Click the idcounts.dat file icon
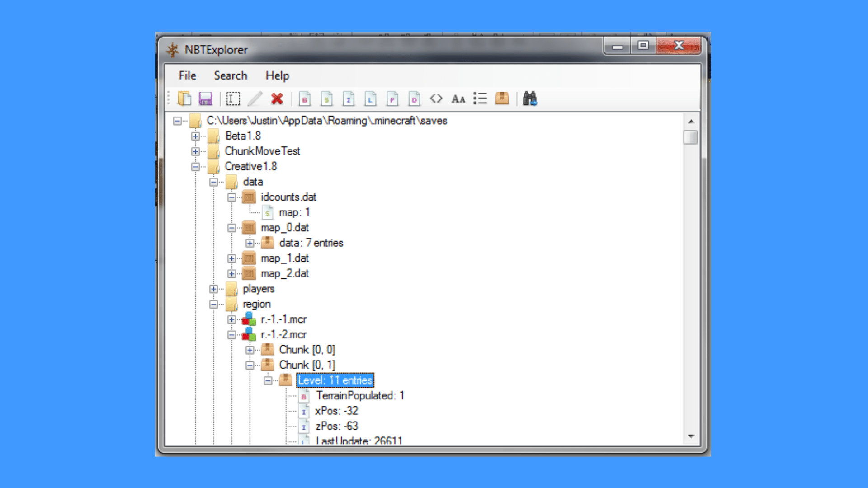This screenshot has width=868, height=488. pyautogui.click(x=249, y=197)
